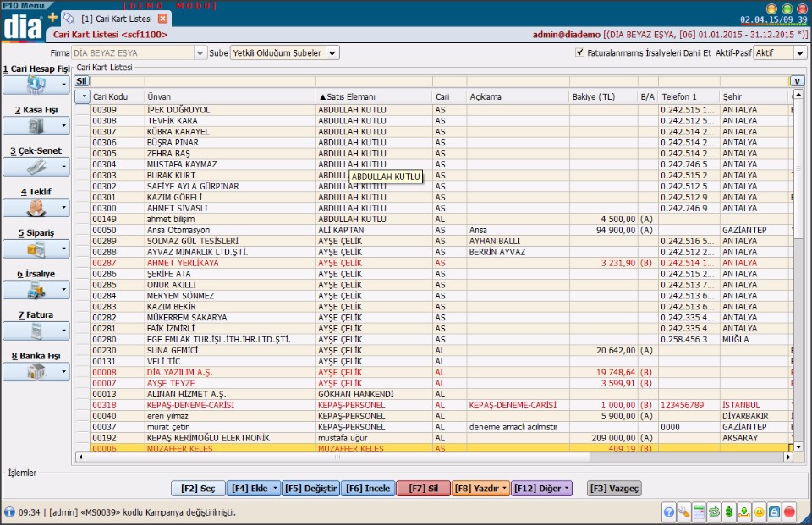Click the Ünvan filter input field

click(230, 81)
